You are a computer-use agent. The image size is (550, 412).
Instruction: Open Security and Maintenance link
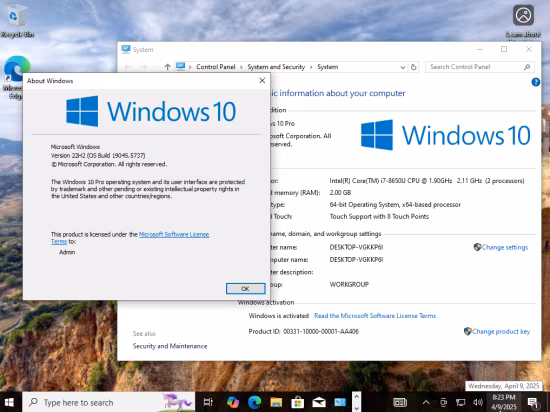click(x=170, y=346)
